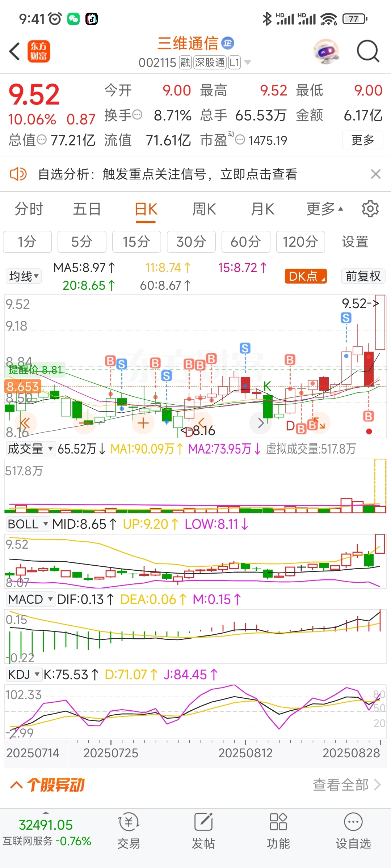Image resolution: width=391 pixels, height=868 pixels.
Task: Open the BOLL indicator dropdown
Action: click(x=28, y=524)
